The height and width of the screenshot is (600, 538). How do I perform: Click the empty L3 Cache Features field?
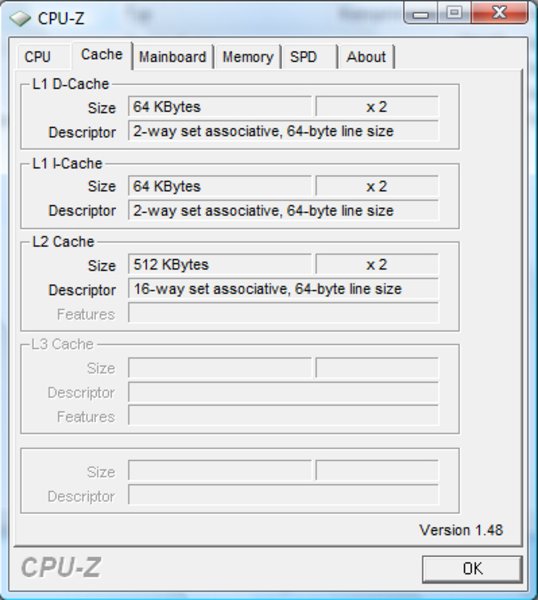[x=283, y=416]
